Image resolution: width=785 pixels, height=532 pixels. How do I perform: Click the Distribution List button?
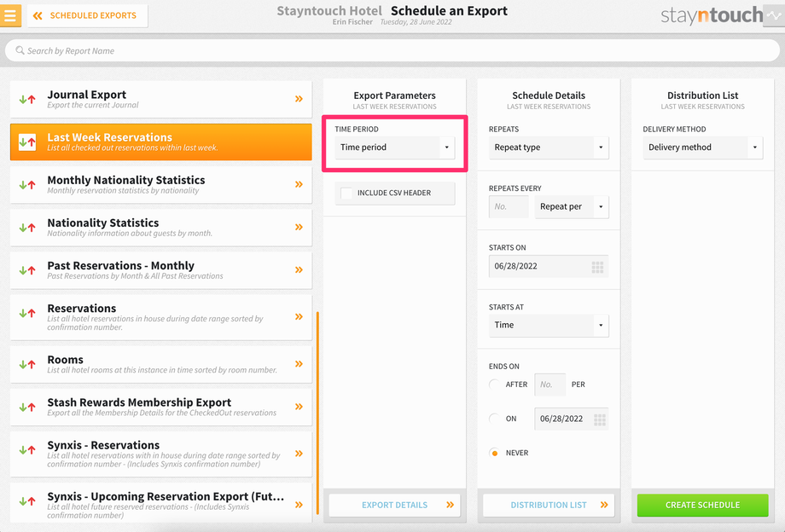pos(549,505)
